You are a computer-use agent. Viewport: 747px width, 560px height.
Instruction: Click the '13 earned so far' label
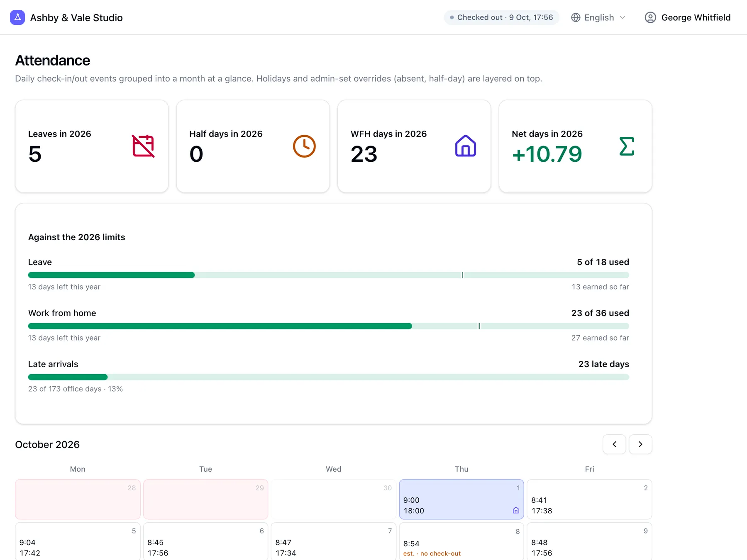click(600, 287)
